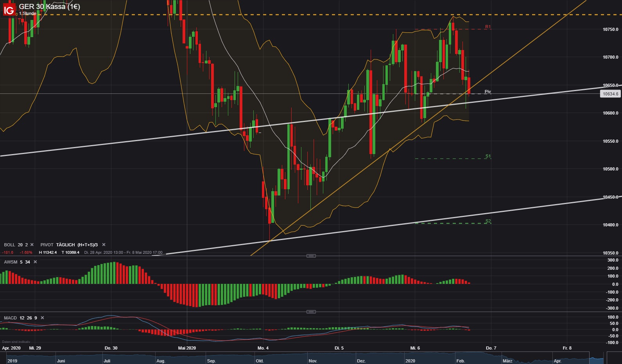Select the S2 support level label

pyautogui.click(x=488, y=221)
